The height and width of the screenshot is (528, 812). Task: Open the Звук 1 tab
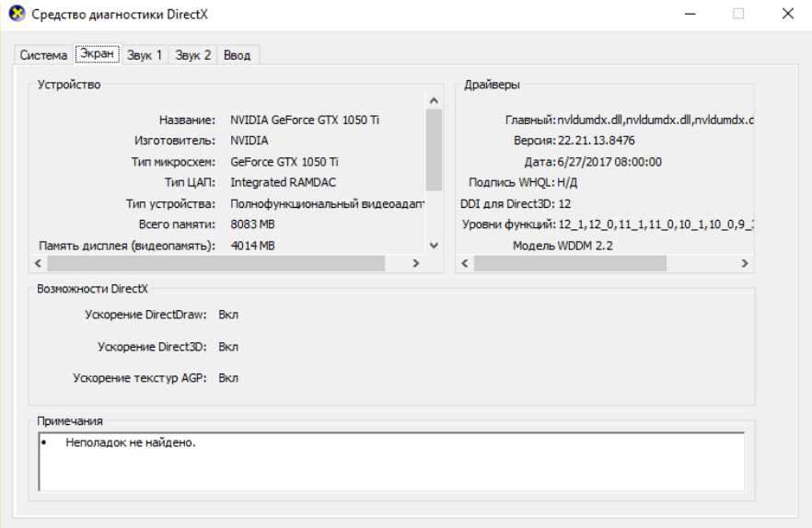point(145,55)
